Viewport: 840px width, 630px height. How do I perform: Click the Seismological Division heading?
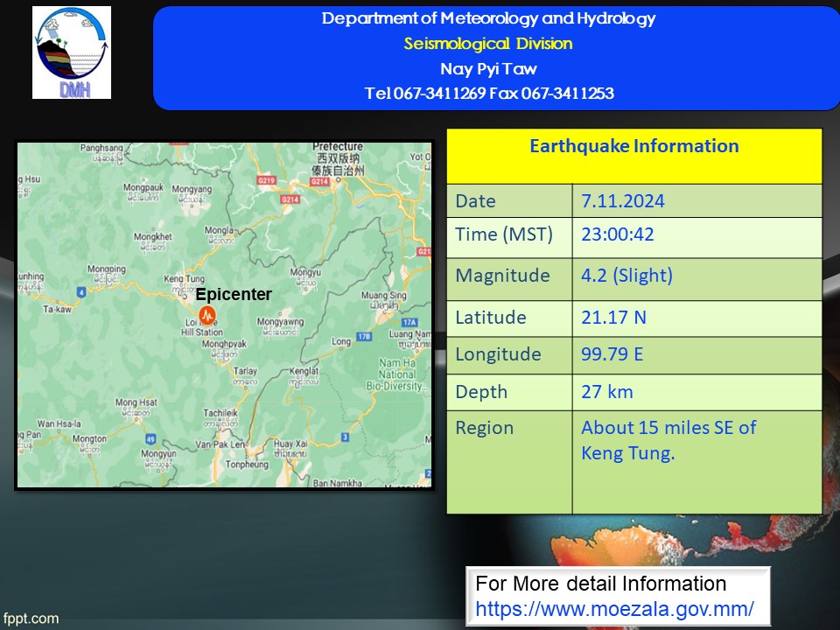[x=488, y=44]
